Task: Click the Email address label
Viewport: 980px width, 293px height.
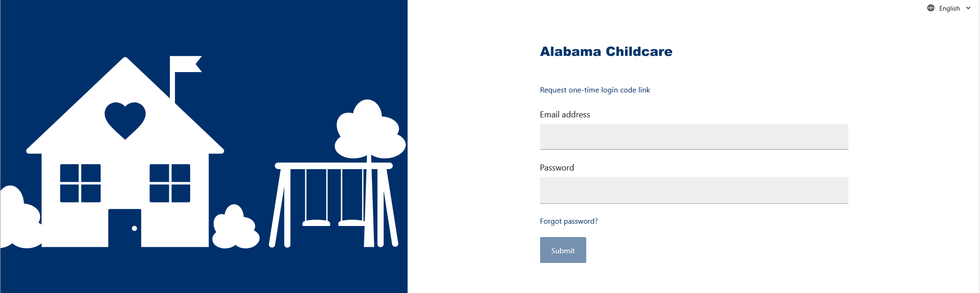Action: click(x=565, y=114)
